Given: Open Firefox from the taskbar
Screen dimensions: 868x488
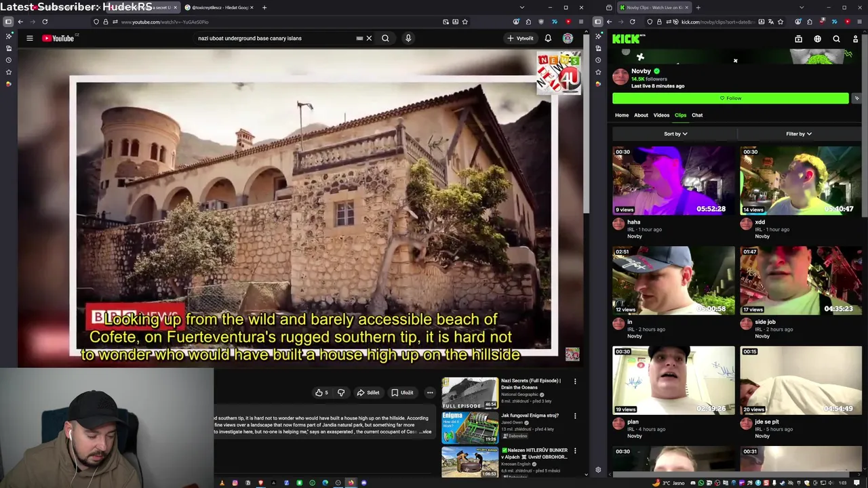Looking at the screenshot, I should pyautogui.click(x=351, y=483).
